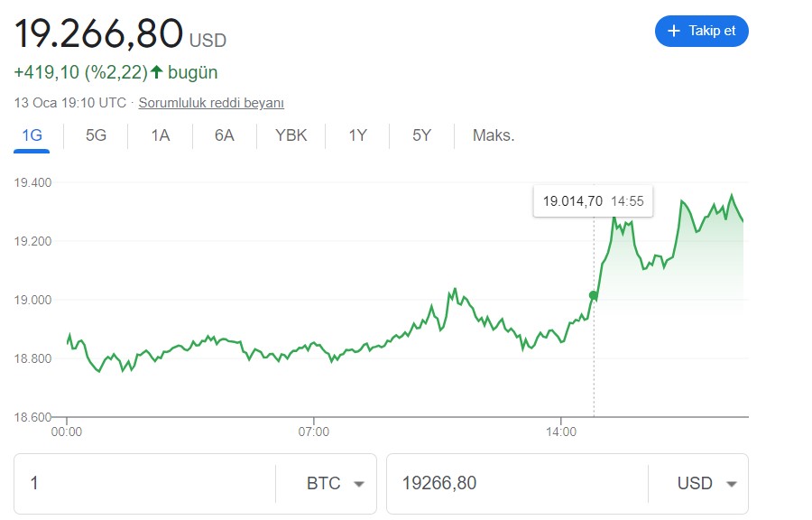Click the highlighted data point on the chart
This screenshot has height=520, width=812.
point(594,293)
